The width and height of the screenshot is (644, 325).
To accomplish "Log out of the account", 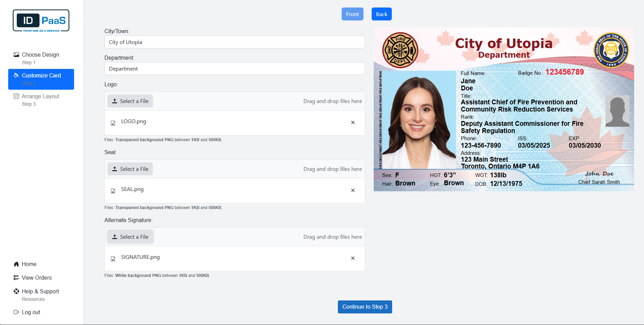I will pos(31,312).
